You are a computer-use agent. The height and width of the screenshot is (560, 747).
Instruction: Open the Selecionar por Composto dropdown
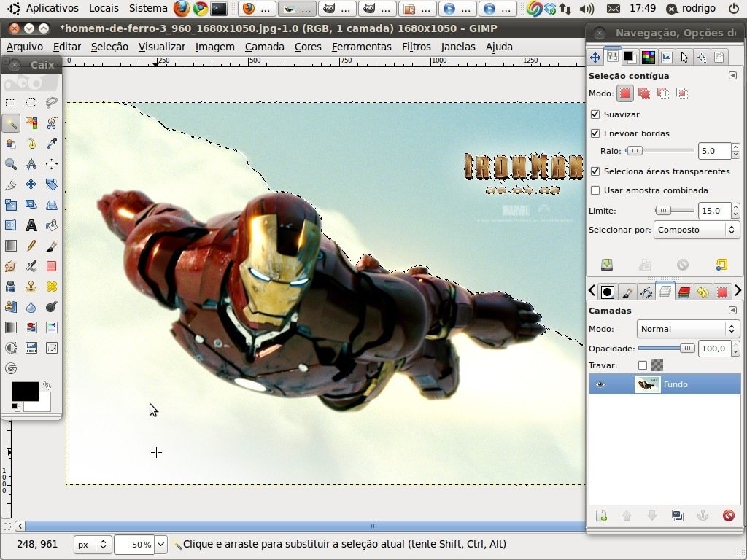[696, 230]
